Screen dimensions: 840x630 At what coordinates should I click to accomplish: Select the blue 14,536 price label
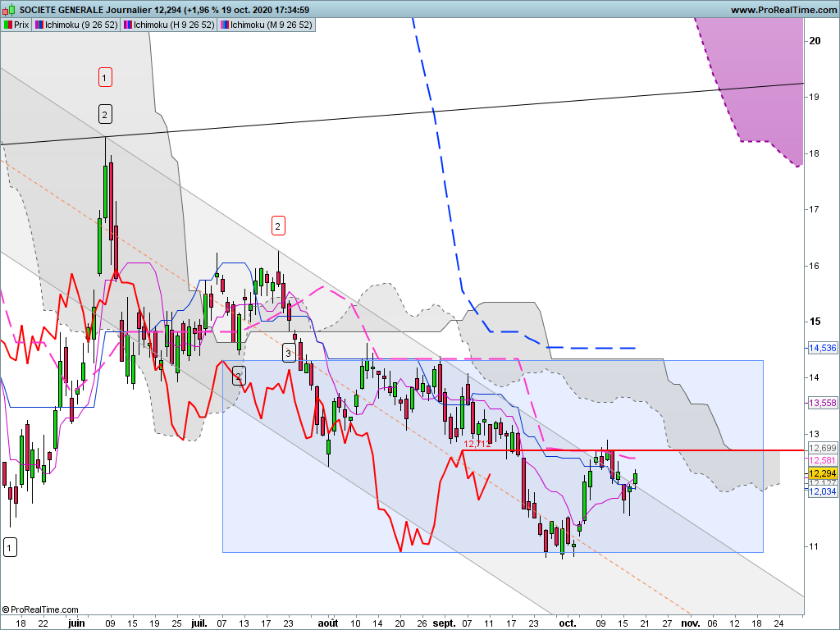(822, 348)
